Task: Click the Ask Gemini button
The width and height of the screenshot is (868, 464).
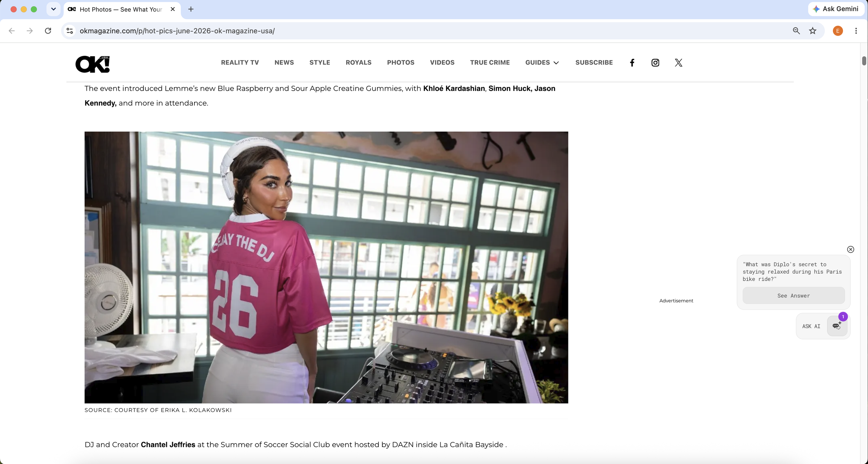Action: [836, 9]
